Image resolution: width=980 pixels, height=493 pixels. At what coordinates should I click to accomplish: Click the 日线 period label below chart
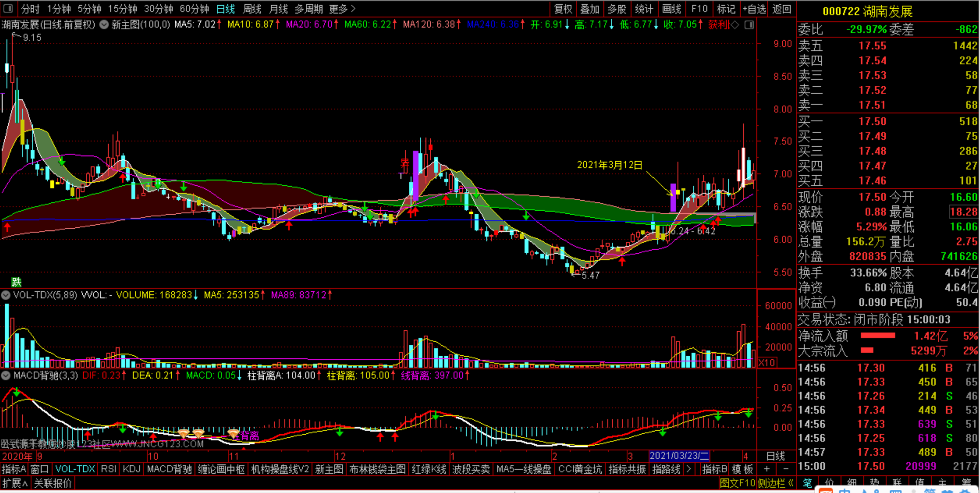(x=776, y=456)
